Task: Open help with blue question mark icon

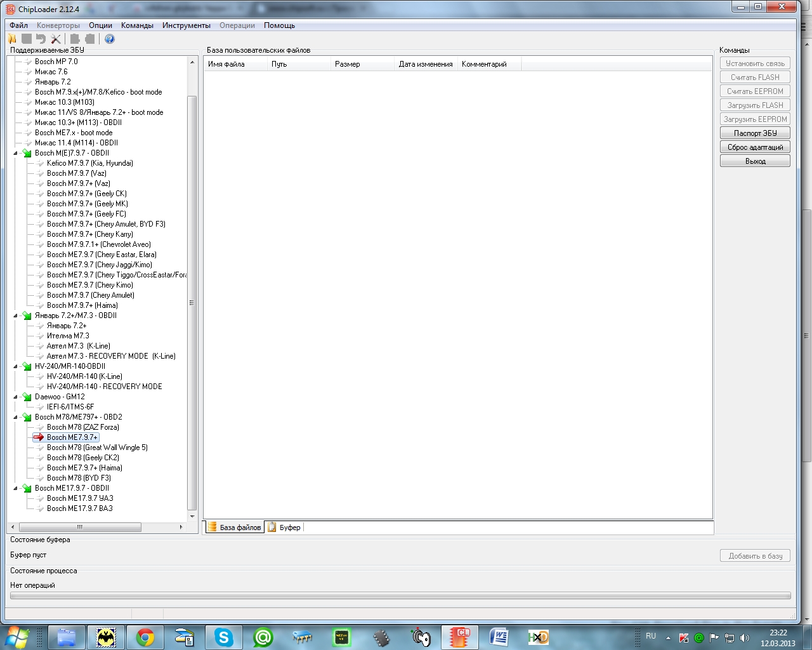Action: [x=110, y=39]
